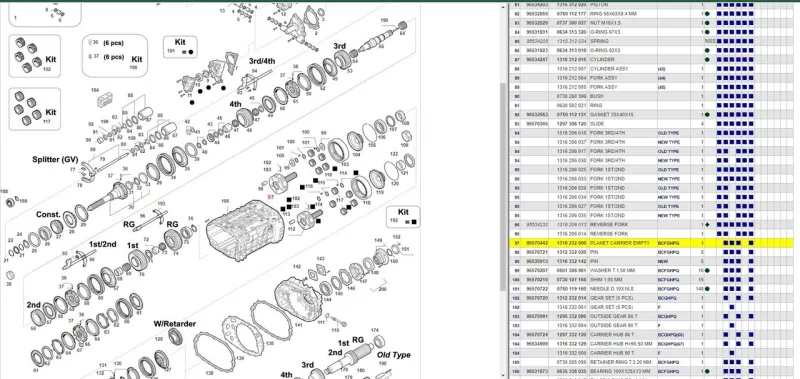Image resolution: width=800 pixels, height=379 pixels.
Task: Click the W/Retarder label in diagram
Action: (175, 324)
